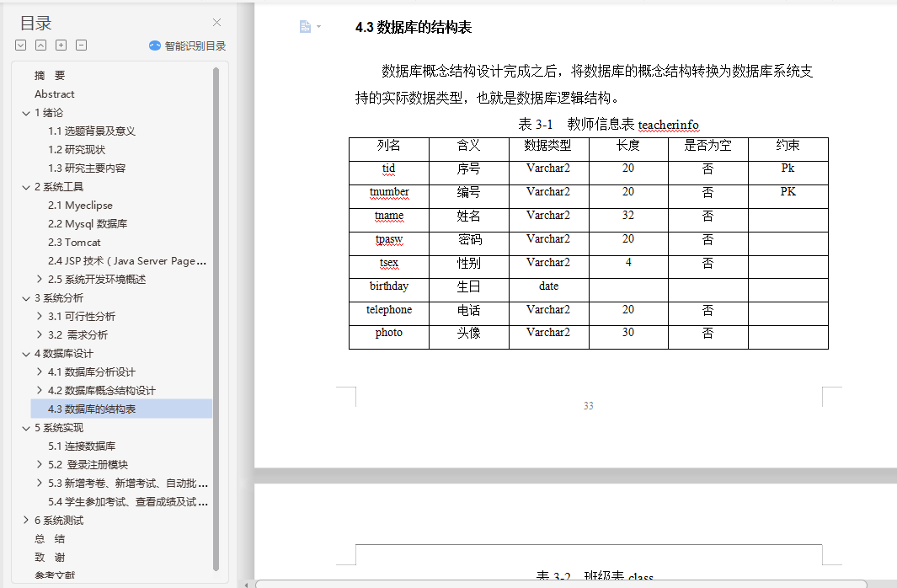Click the plus box icon in outline toolbar

[61, 45]
